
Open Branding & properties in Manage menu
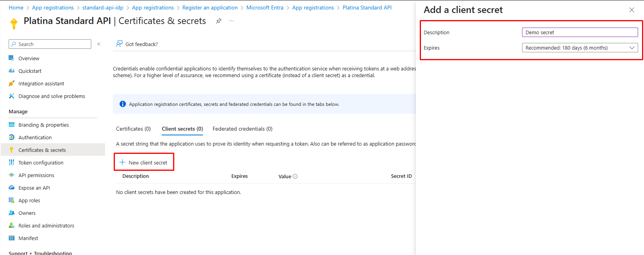(x=43, y=125)
